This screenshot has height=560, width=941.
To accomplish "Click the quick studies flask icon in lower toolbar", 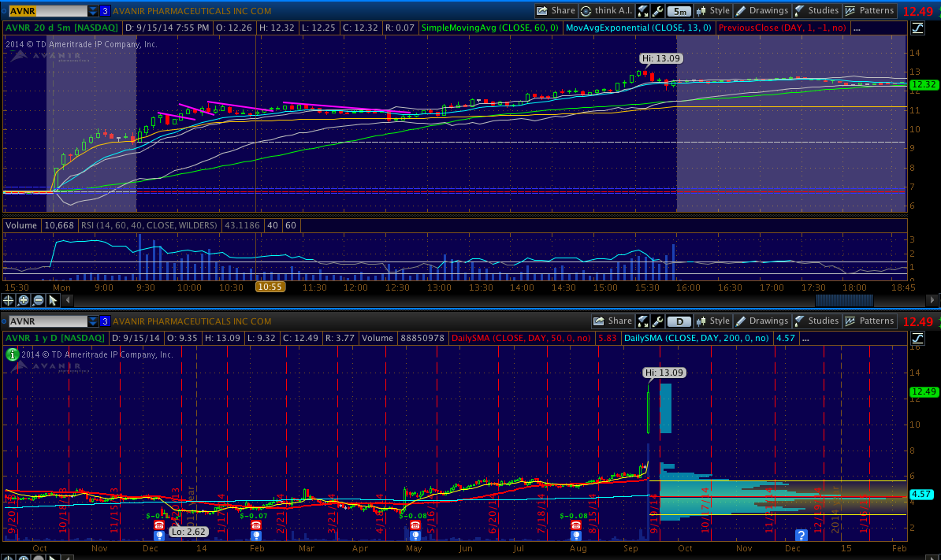I will pyautogui.click(x=643, y=321).
